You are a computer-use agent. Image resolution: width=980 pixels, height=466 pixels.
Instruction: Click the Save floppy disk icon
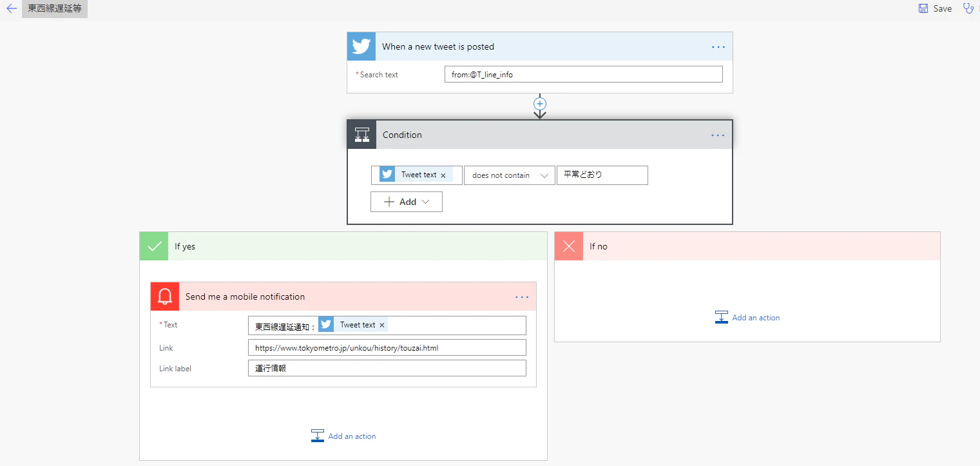coord(923,8)
